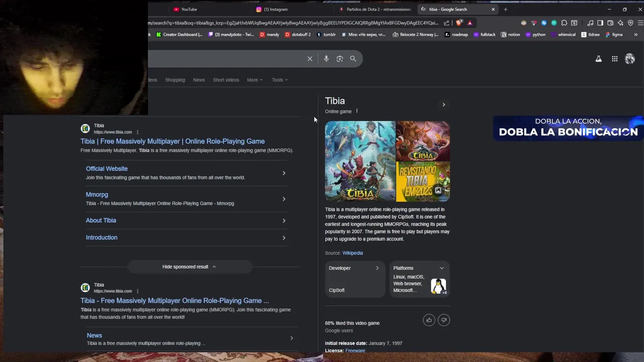Open the second Tibia - Free Massively Multiplayer result

point(175,301)
